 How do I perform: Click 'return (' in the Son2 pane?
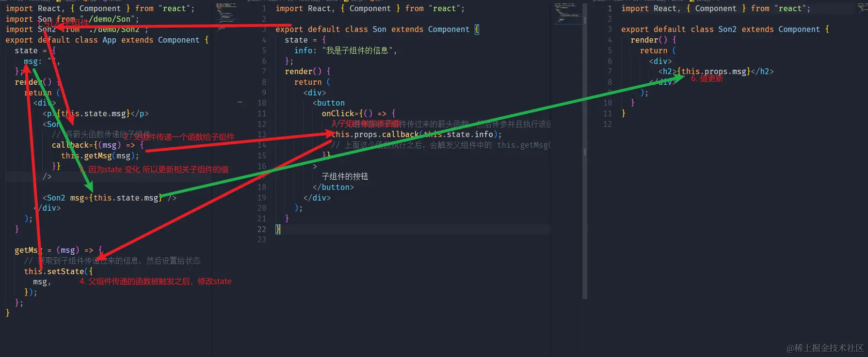point(658,50)
